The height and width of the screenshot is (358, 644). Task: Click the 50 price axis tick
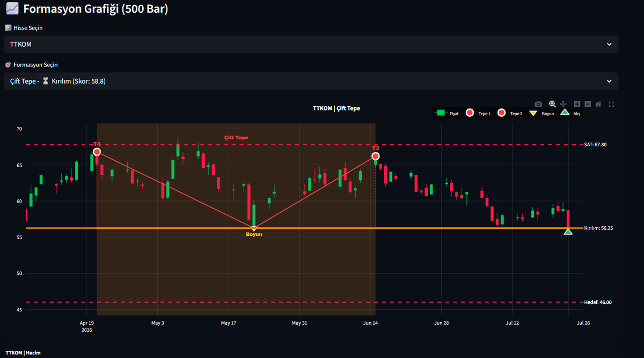pos(19,273)
